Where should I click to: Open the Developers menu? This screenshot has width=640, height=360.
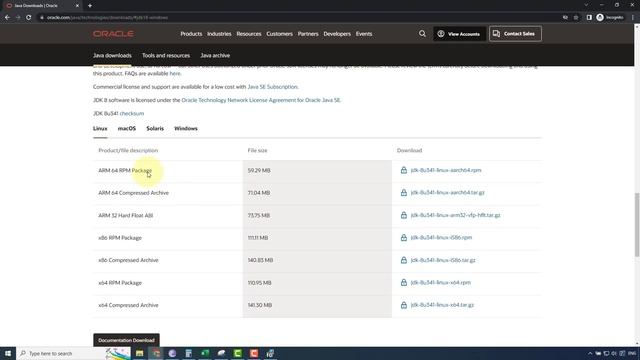[x=337, y=34]
